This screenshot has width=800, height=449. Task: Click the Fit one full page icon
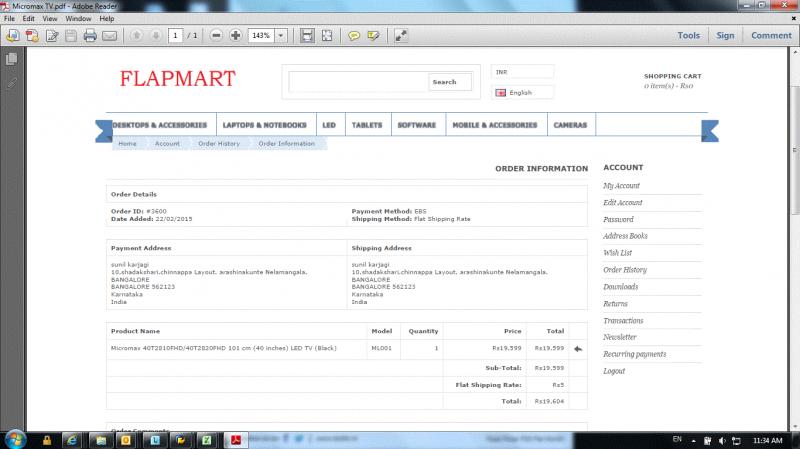(x=327, y=35)
